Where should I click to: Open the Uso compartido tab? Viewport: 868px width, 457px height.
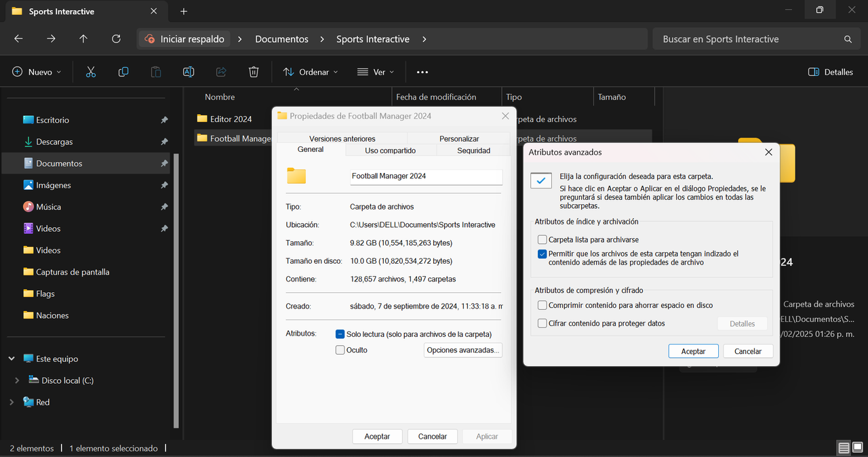[391, 151]
